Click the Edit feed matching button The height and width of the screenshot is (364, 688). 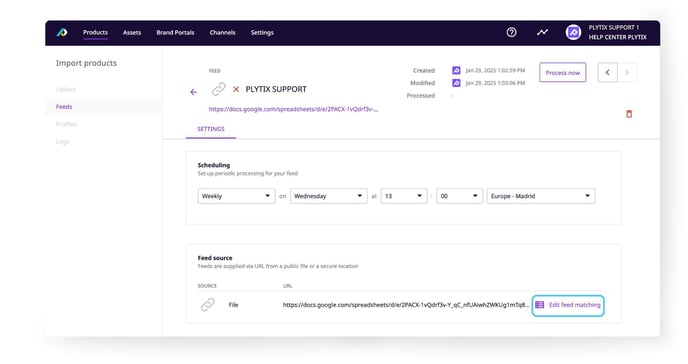pyautogui.click(x=568, y=305)
